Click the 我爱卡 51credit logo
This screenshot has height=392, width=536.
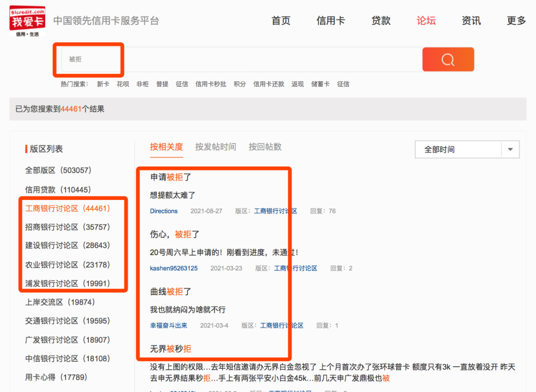[x=27, y=21]
